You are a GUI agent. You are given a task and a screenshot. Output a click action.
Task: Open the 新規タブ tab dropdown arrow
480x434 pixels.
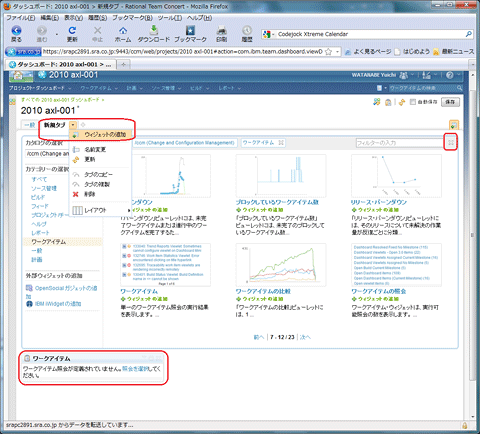pyautogui.click(x=73, y=125)
